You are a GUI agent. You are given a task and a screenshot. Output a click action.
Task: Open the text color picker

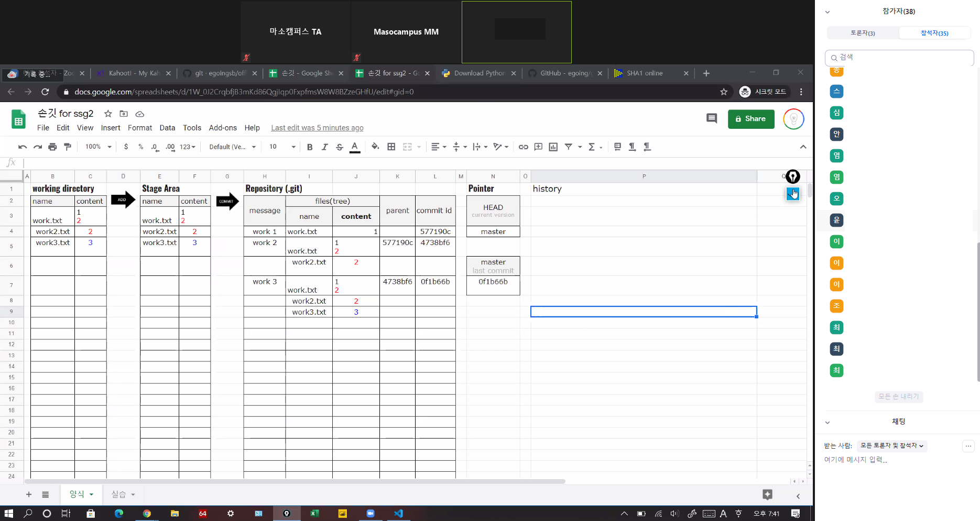355,147
